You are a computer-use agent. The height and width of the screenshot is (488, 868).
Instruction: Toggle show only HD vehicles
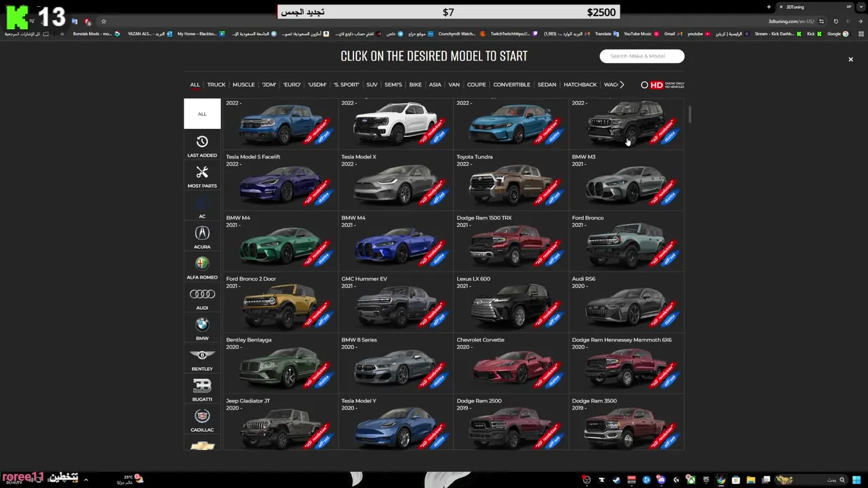tap(663, 85)
